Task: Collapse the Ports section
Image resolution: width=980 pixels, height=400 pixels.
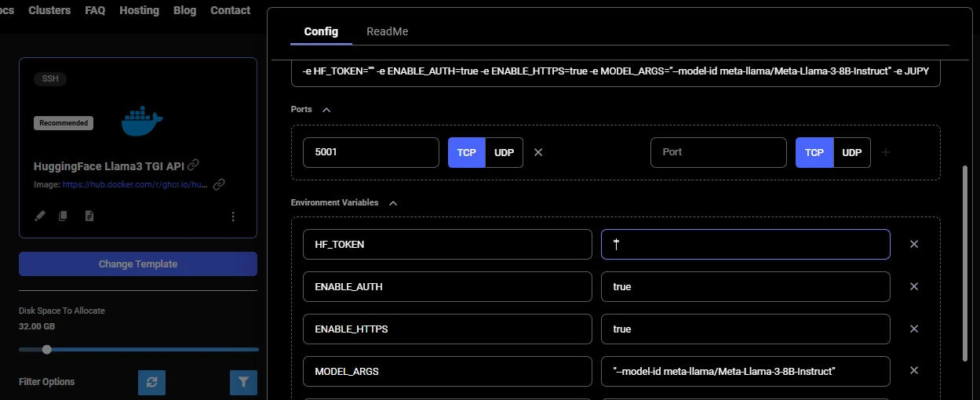Action: 326,110
